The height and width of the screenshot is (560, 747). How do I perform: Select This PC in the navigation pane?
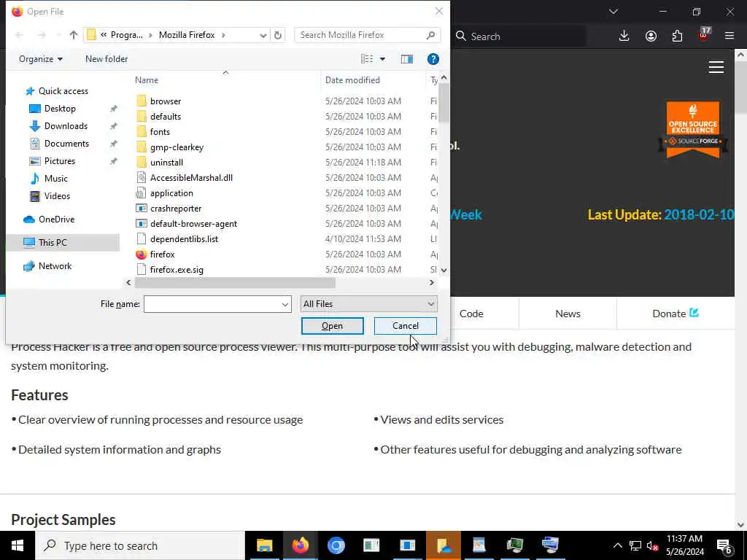(53, 243)
